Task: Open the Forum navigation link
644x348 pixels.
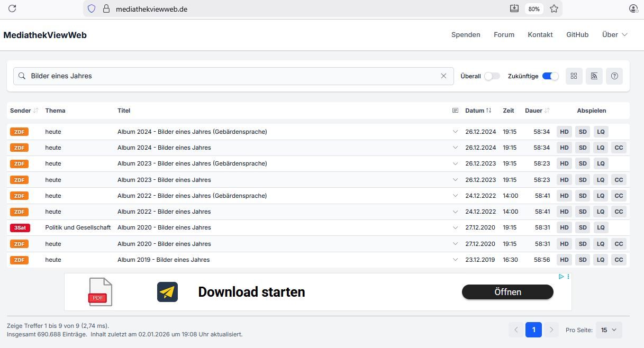Action: coord(504,35)
